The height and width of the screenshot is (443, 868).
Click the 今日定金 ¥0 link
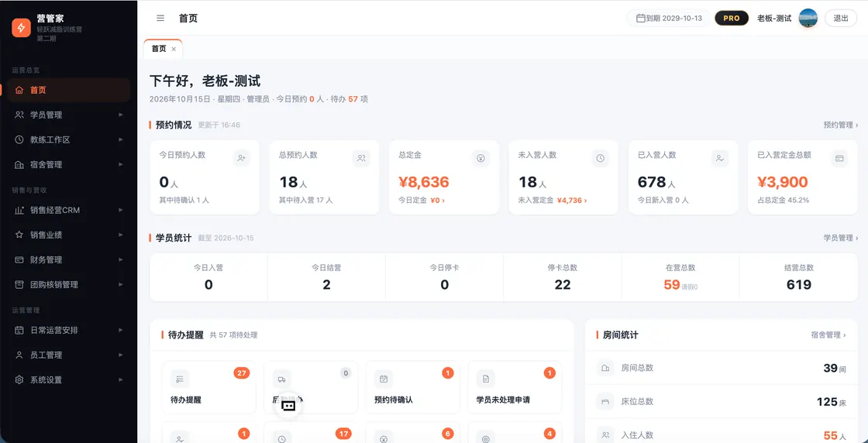(437, 201)
